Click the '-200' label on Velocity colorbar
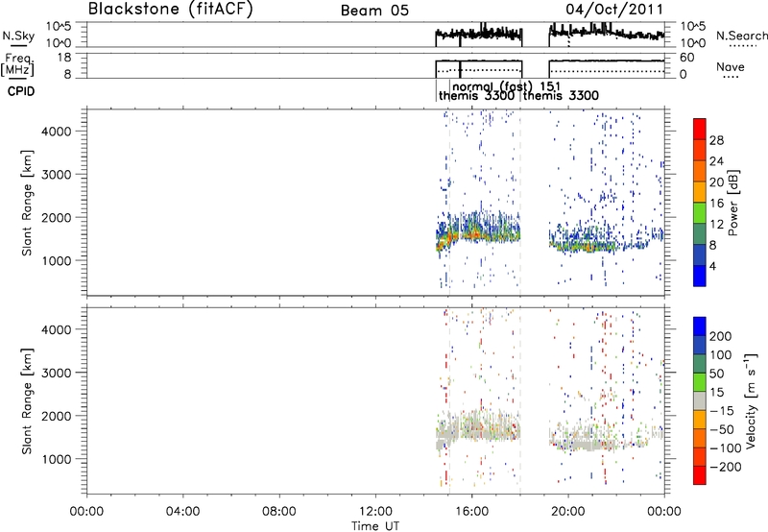768x532 pixels. 728,467
